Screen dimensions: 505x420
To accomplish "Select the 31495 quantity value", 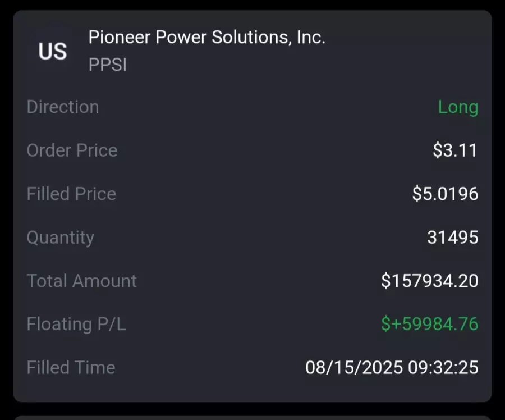I will pyautogui.click(x=452, y=237).
